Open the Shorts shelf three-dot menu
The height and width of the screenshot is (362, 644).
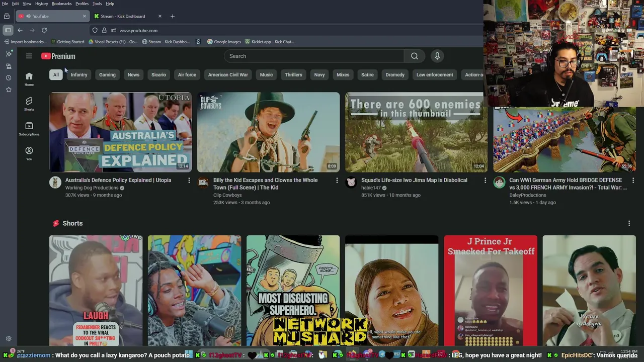click(x=629, y=223)
